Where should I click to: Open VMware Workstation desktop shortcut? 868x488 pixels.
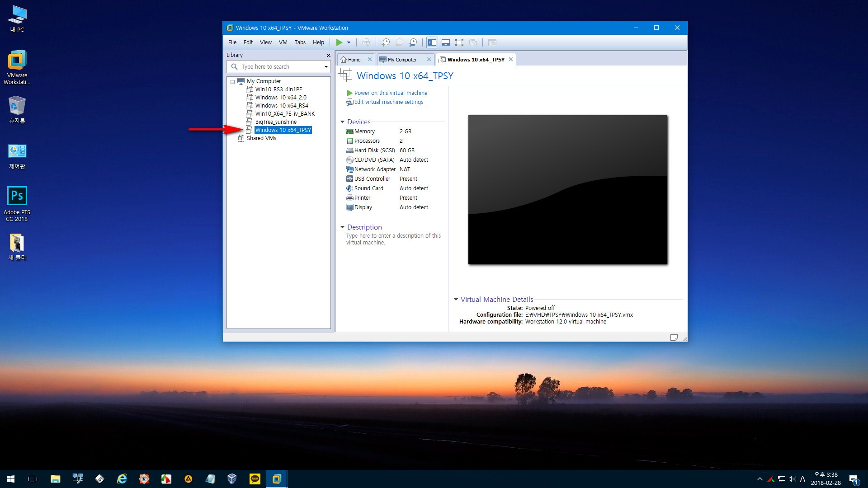click(x=17, y=67)
